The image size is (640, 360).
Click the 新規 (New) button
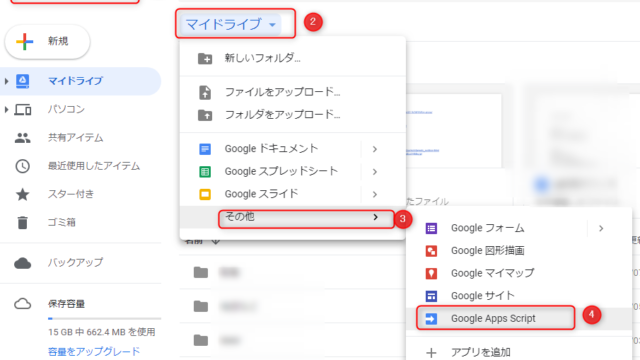[47, 41]
